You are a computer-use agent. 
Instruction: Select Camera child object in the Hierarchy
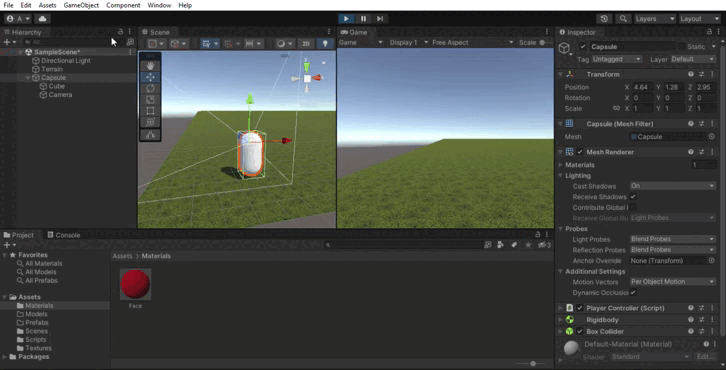[60, 94]
